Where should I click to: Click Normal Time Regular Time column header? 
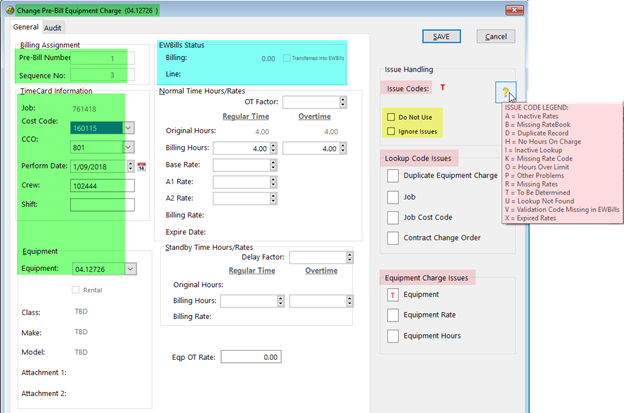pos(246,117)
